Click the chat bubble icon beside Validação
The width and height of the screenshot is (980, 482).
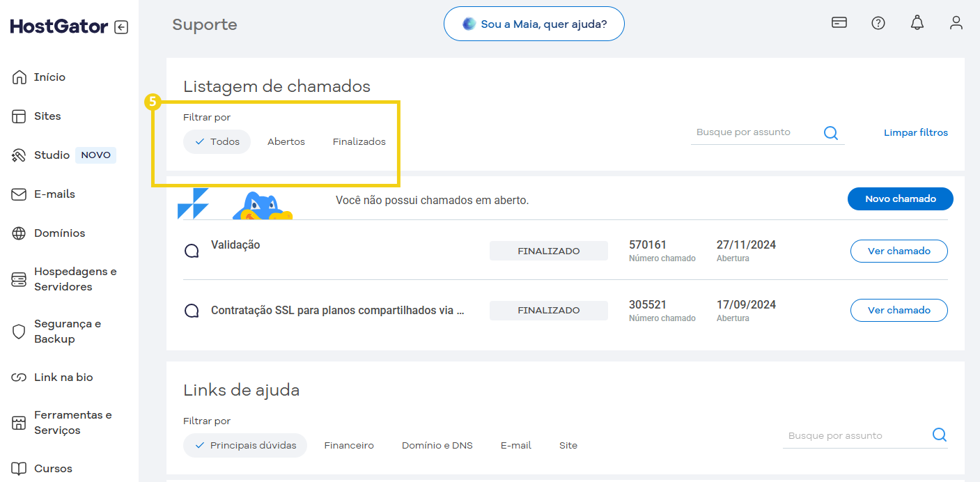192,251
